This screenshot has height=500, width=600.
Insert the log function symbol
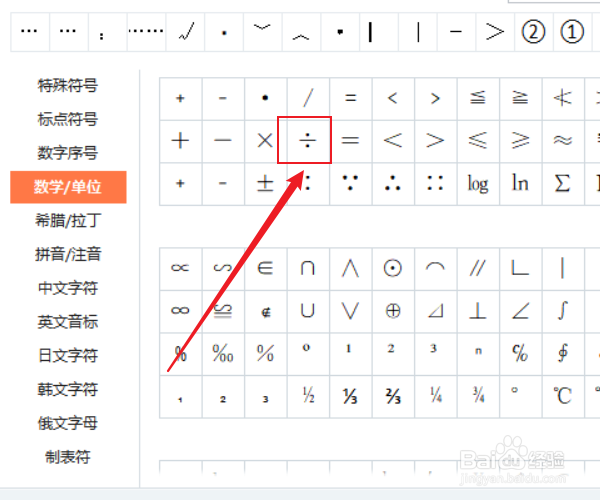click(478, 184)
